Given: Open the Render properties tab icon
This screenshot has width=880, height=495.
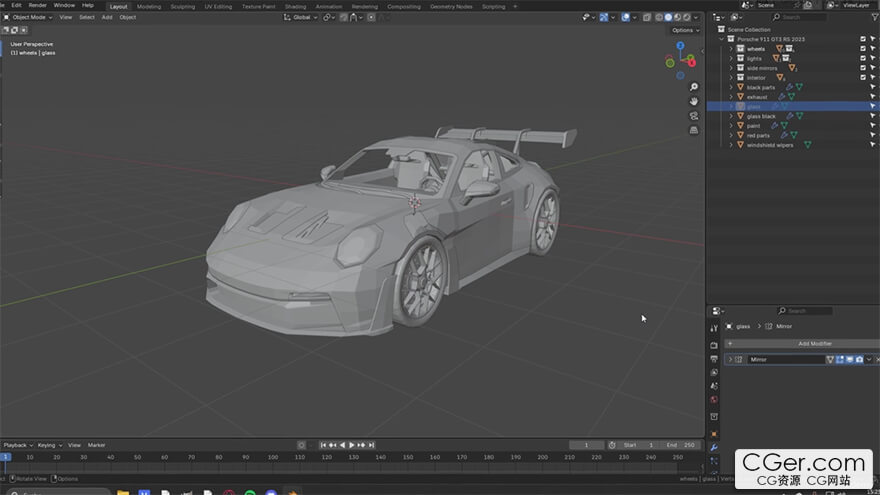Looking at the screenshot, I should point(714,343).
